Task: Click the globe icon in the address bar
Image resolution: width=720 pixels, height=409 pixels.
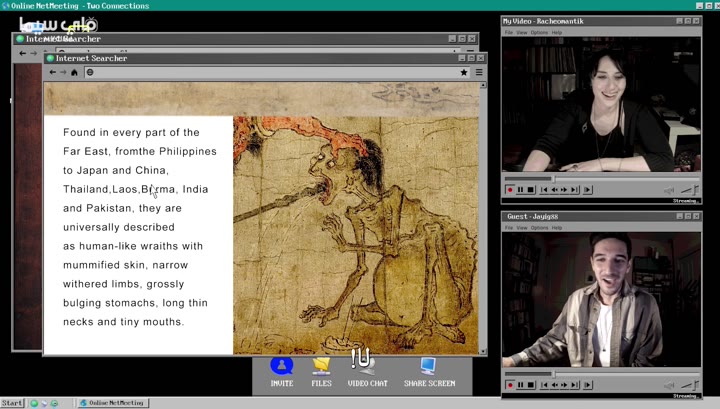Action: (x=90, y=73)
